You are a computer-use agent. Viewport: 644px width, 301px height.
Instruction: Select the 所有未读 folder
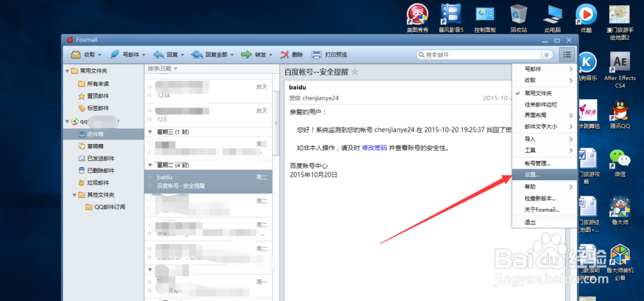pos(93,84)
